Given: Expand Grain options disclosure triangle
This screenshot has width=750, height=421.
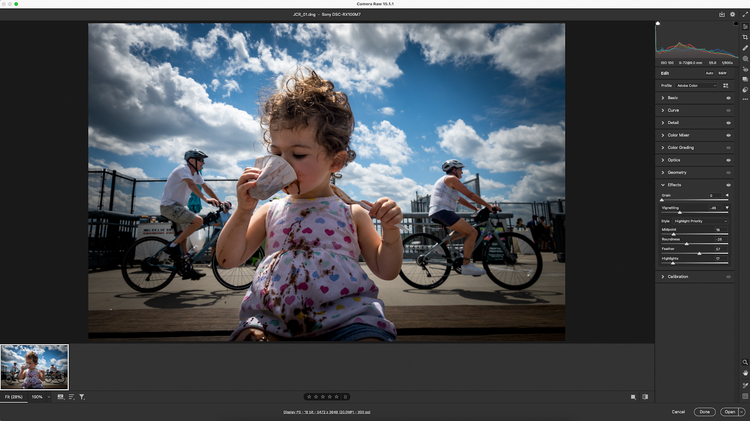Looking at the screenshot, I should coord(728,195).
